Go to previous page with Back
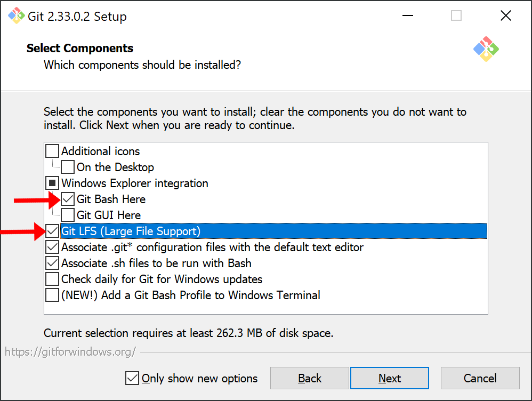 pyautogui.click(x=309, y=378)
